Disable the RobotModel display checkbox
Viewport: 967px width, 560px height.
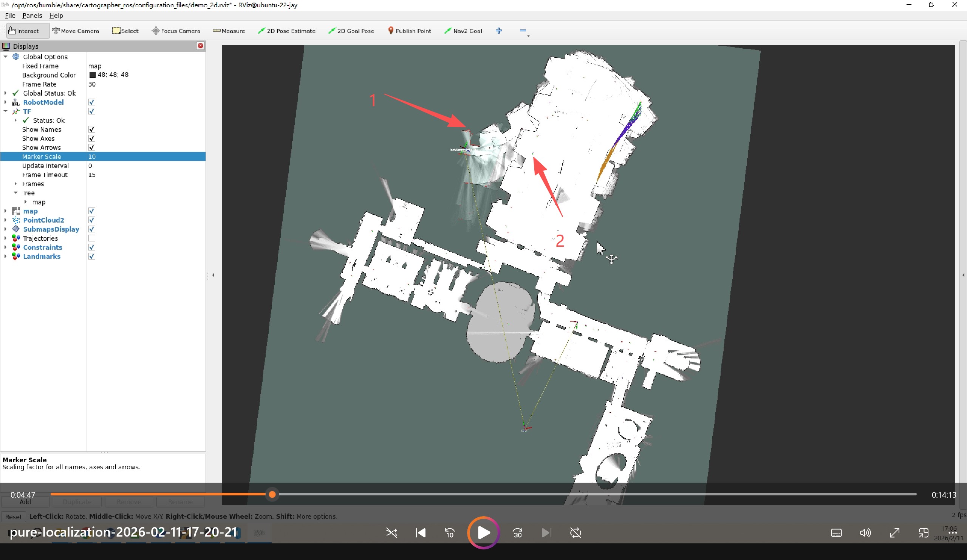91,102
